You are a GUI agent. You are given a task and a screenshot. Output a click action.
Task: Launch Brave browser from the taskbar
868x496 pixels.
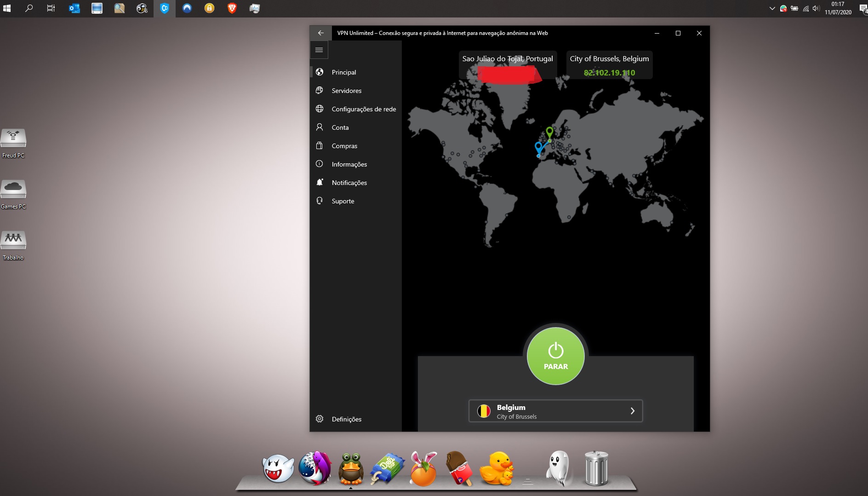(x=232, y=8)
